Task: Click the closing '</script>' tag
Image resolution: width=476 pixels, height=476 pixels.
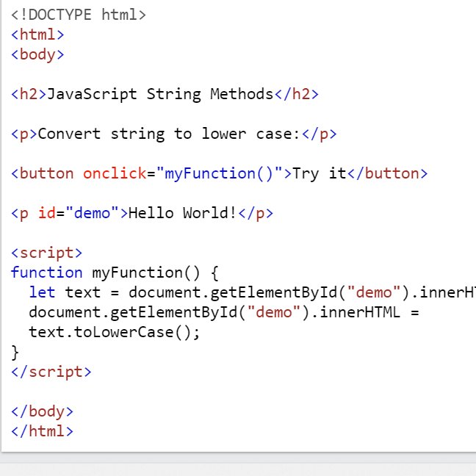Action: [51, 372]
